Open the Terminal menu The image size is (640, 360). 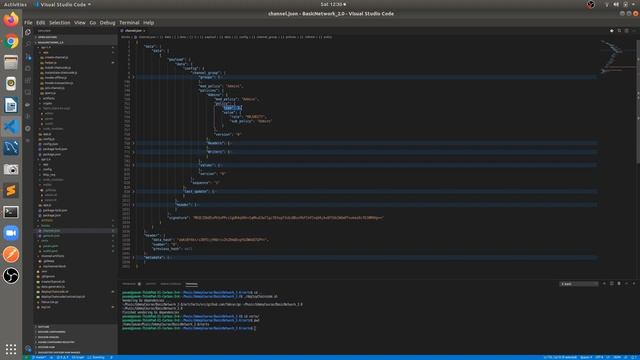pyautogui.click(x=129, y=23)
